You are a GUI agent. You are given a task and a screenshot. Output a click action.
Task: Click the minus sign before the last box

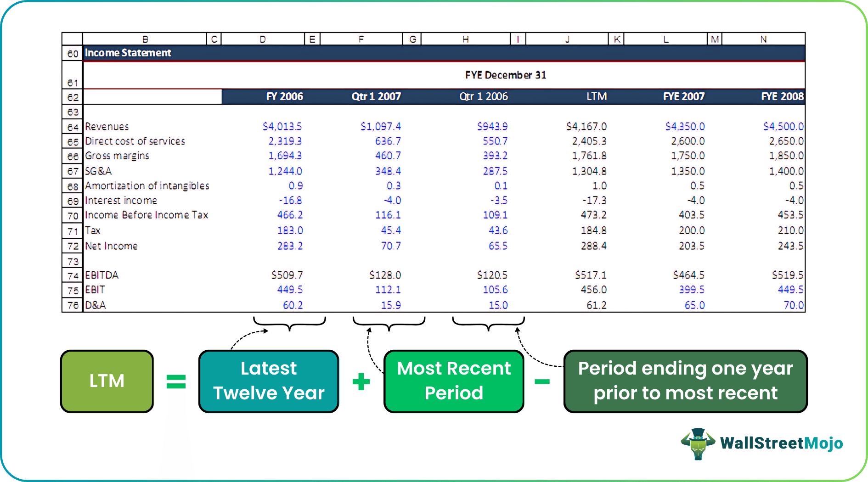coord(542,382)
